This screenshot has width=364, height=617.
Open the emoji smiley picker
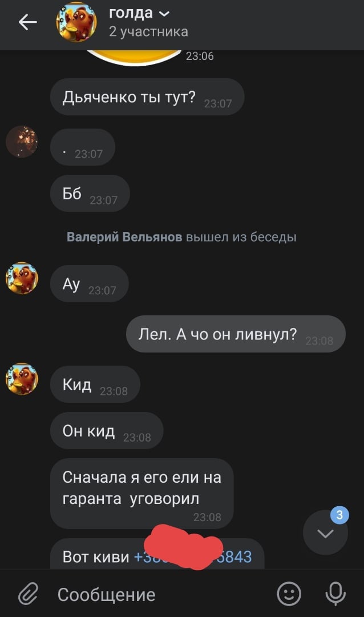289,594
